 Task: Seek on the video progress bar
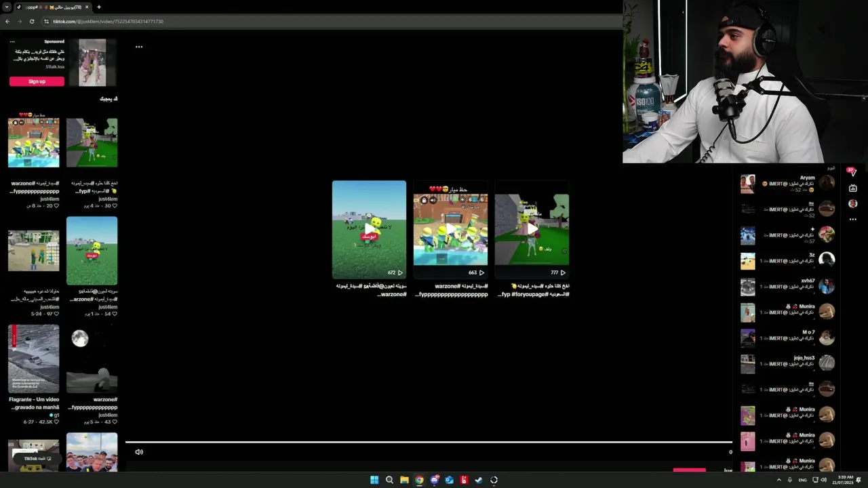[429, 443]
